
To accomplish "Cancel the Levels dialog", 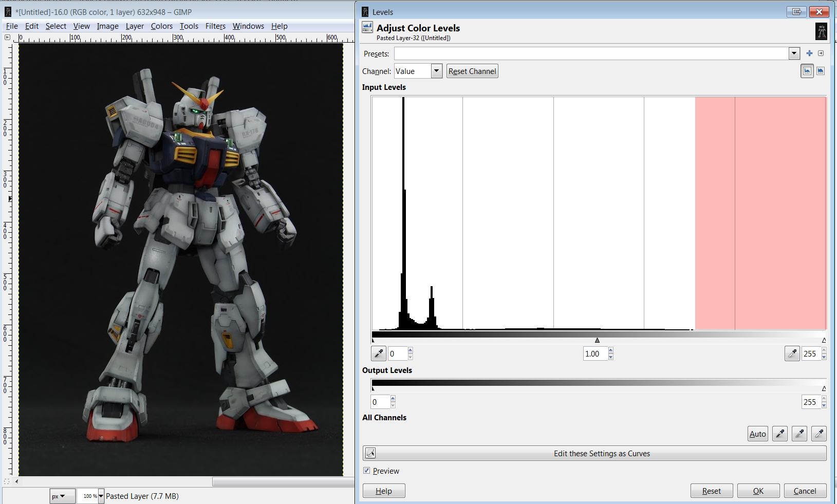I will pyautogui.click(x=805, y=491).
